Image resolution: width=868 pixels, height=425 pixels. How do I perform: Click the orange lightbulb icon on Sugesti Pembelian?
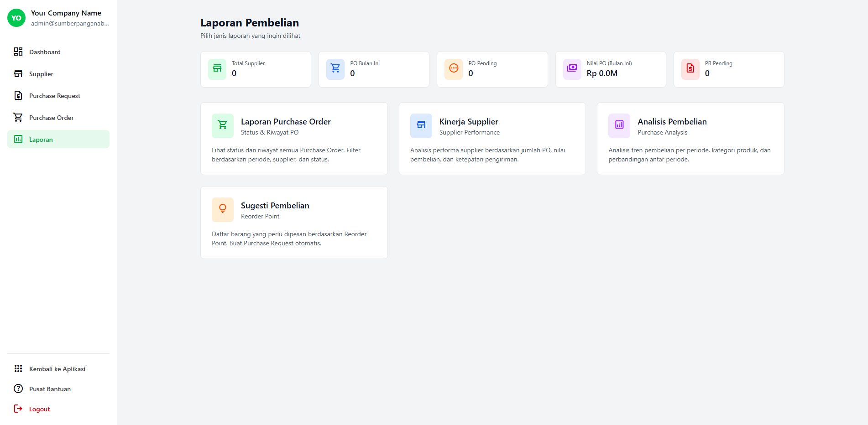coord(223,209)
